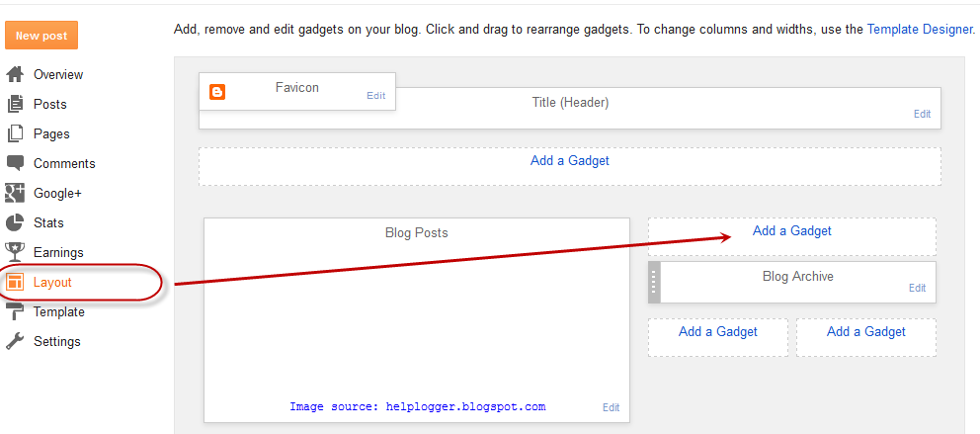Click the Template paint roller icon
Image resolution: width=980 pixels, height=434 pixels.
pyautogui.click(x=15, y=311)
